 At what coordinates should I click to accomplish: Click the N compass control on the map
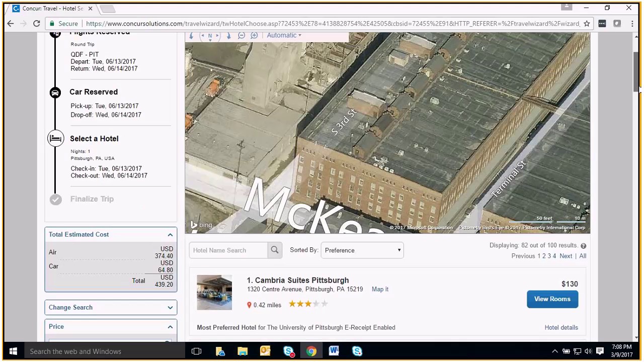tap(210, 35)
